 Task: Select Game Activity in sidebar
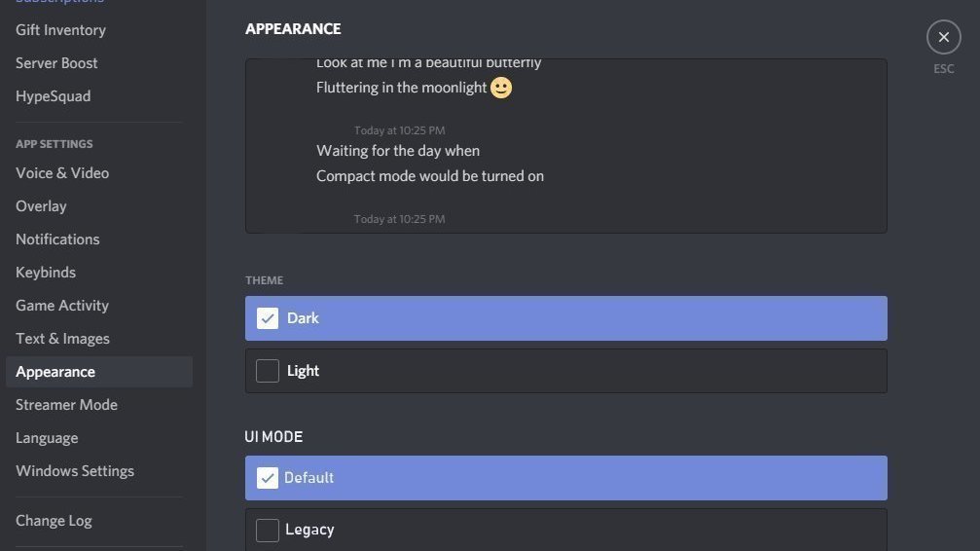[62, 306]
